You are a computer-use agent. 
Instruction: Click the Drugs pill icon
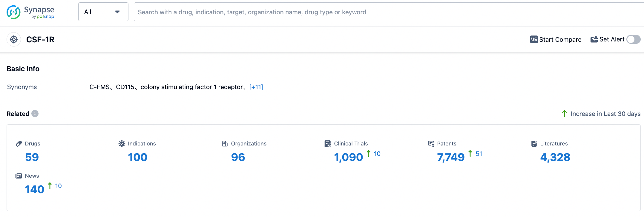coord(19,144)
